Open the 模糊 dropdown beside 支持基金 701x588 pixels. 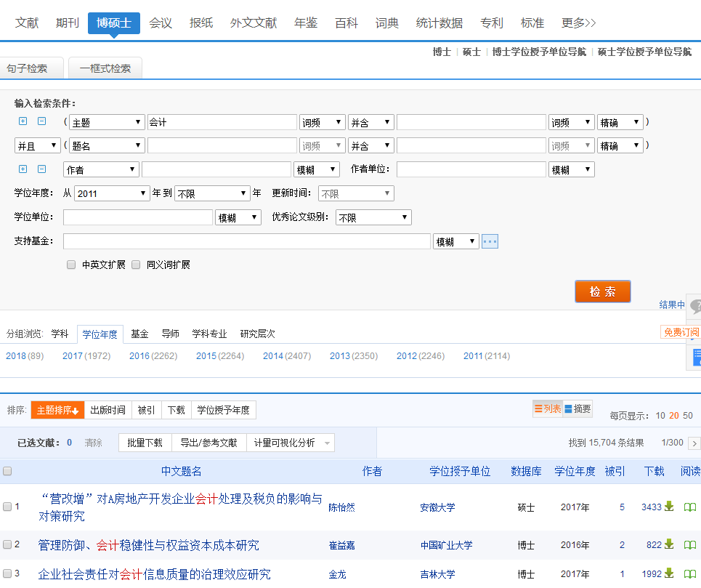pos(456,241)
